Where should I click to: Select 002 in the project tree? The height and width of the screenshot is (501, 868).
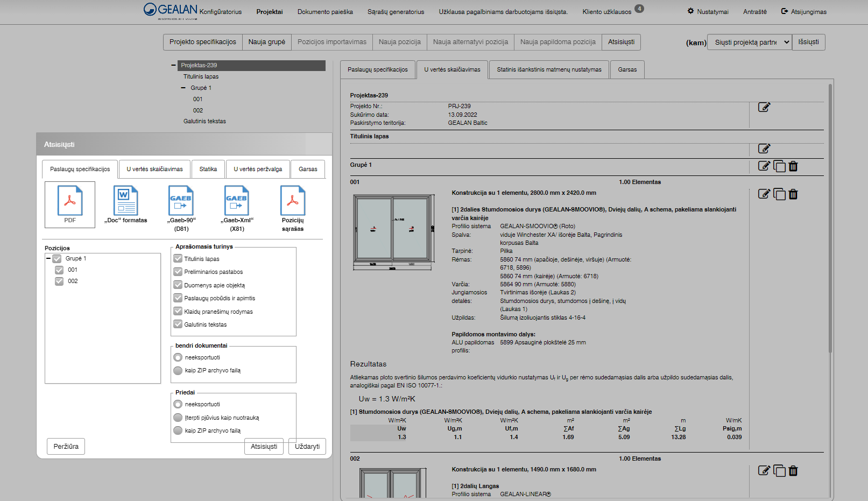198,110
